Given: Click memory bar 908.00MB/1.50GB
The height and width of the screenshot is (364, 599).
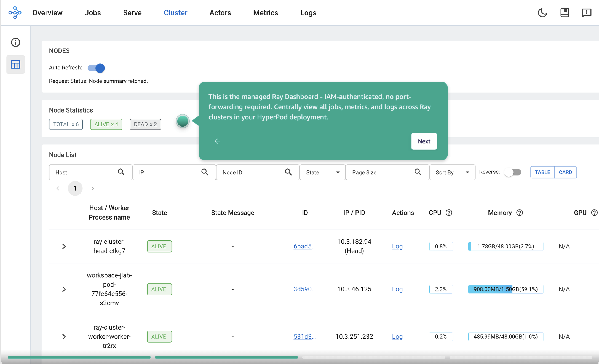Looking at the screenshot, I should (506, 289).
